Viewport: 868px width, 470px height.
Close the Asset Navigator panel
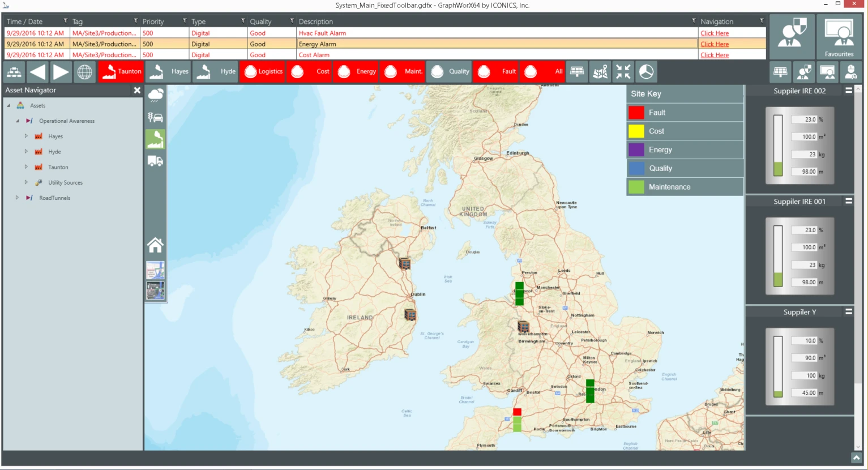point(137,90)
